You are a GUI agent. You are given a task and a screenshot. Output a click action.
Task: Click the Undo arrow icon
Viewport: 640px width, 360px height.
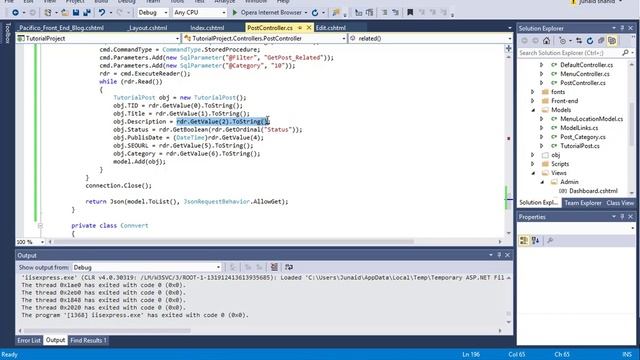tap(102, 13)
